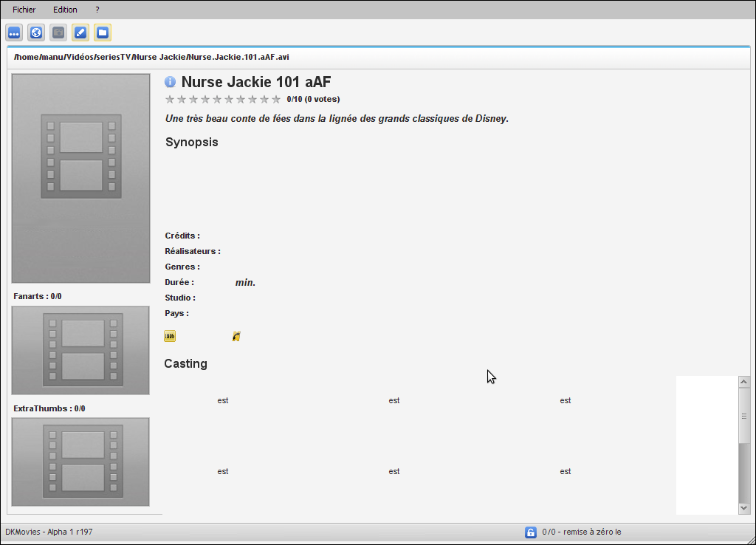The height and width of the screenshot is (545, 756).
Task: Click the Fanarts : 0/0 label
Action: tap(38, 297)
